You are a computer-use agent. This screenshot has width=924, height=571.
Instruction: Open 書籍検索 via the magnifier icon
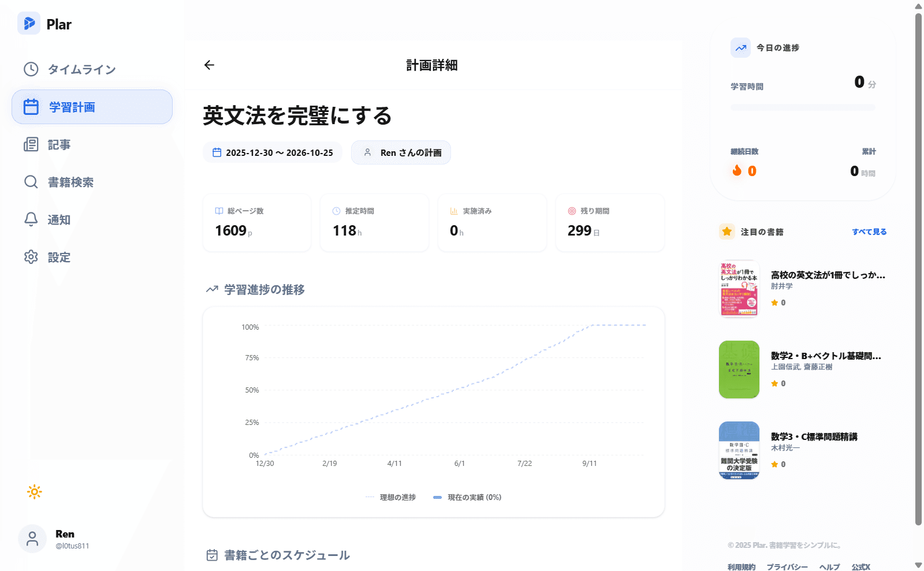(x=31, y=182)
